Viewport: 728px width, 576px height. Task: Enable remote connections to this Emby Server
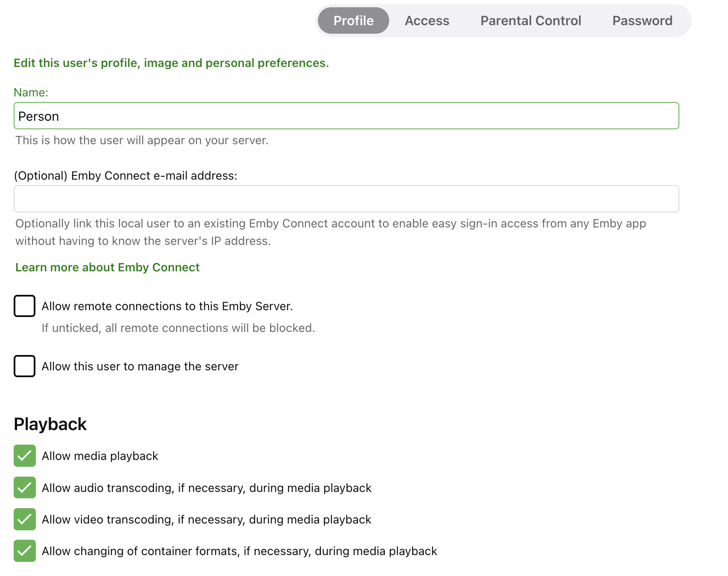coord(25,306)
